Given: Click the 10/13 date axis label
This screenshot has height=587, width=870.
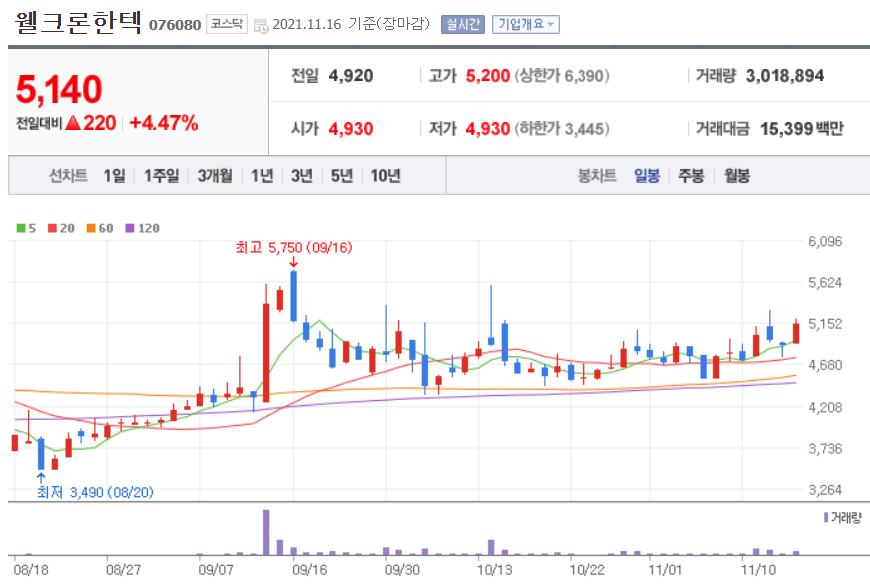Looking at the screenshot, I should [495, 570].
